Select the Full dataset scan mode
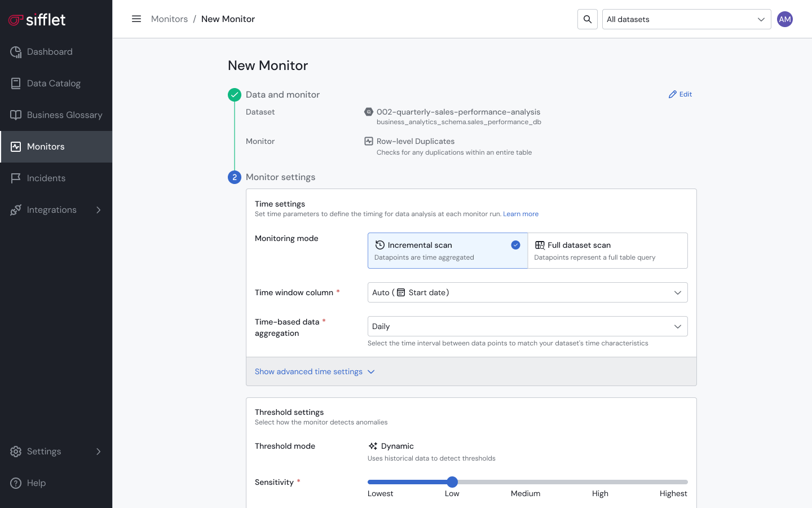The image size is (812, 508). [608, 251]
